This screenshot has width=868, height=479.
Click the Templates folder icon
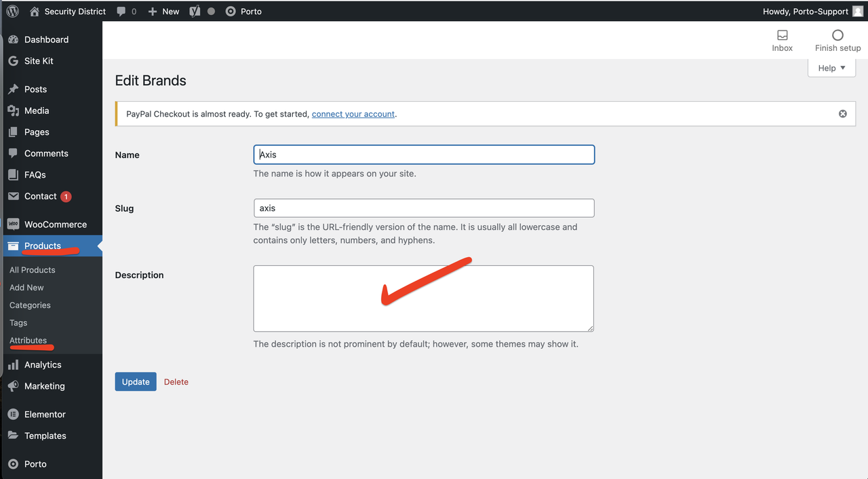tap(13, 436)
